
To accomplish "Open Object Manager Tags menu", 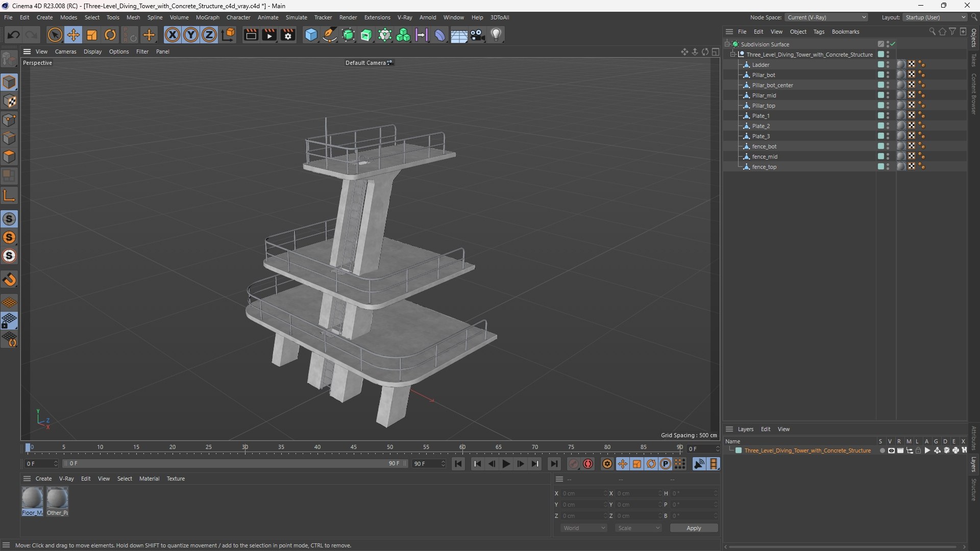I will coord(819,32).
